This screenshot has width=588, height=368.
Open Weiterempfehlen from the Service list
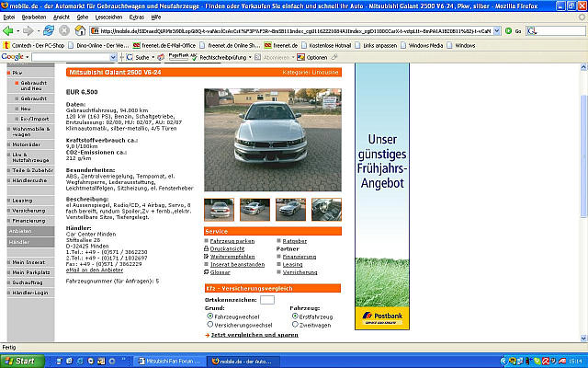[235, 257]
